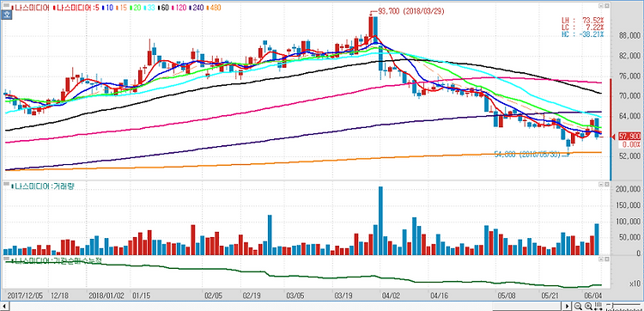Click the 240-day moving average legend

[x=196, y=8]
